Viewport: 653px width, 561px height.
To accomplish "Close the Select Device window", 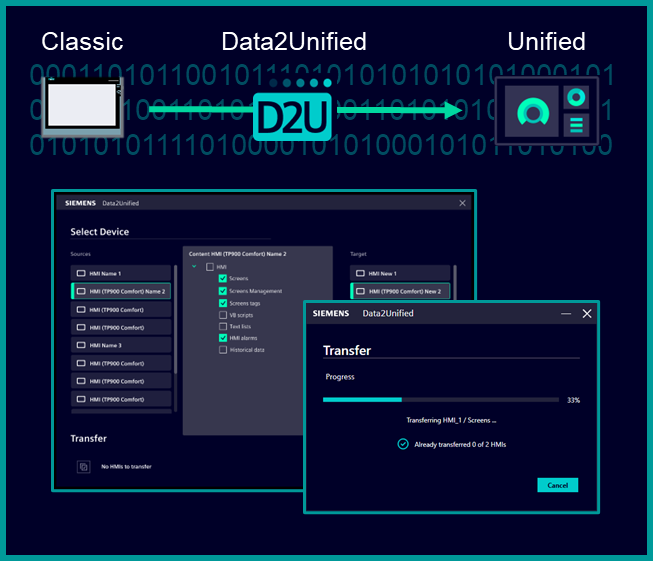I will pyautogui.click(x=462, y=203).
